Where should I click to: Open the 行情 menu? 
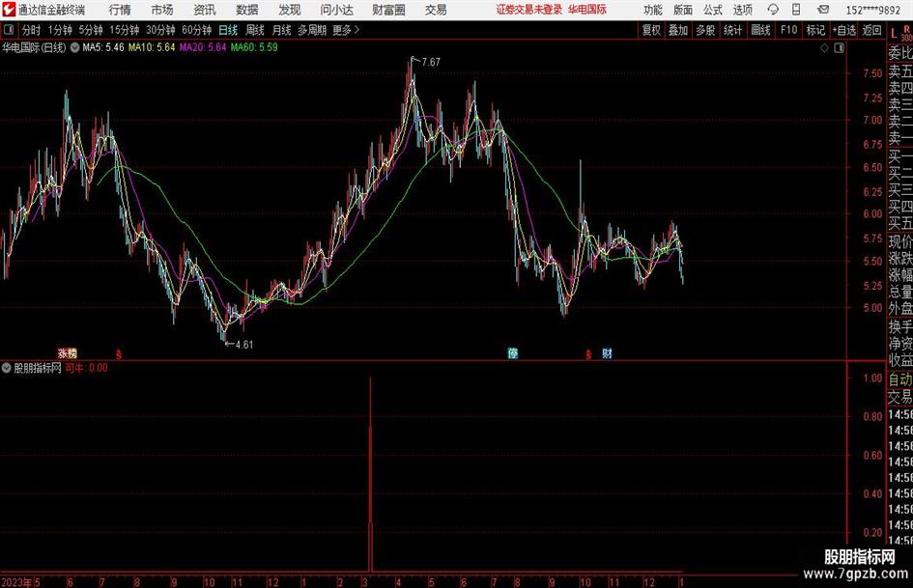coord(120,10)
